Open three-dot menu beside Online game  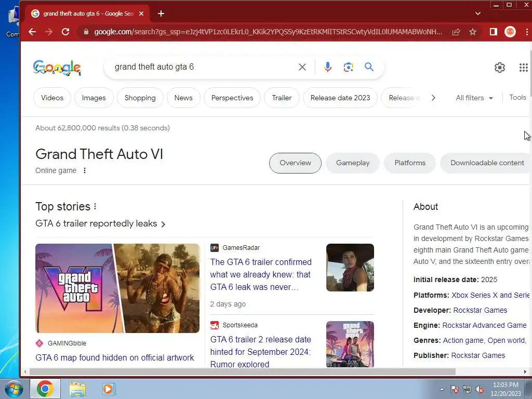click(85, 170)
